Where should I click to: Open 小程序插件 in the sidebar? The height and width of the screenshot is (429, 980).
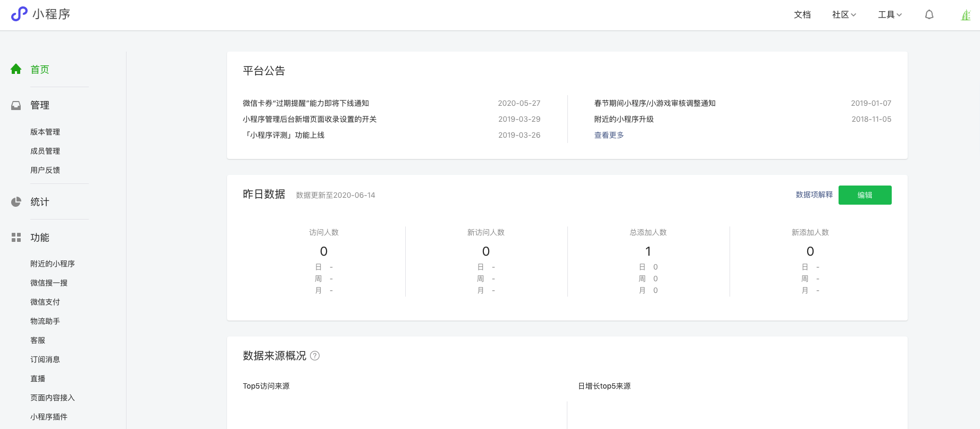pos(49,417)
